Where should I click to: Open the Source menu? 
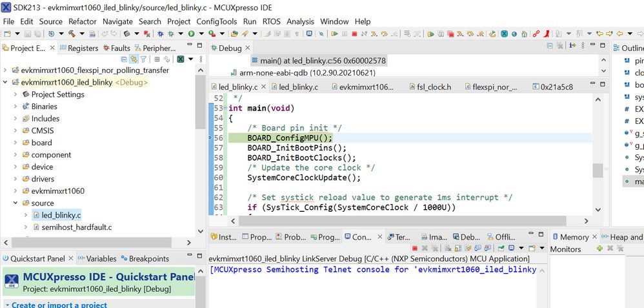51,21
